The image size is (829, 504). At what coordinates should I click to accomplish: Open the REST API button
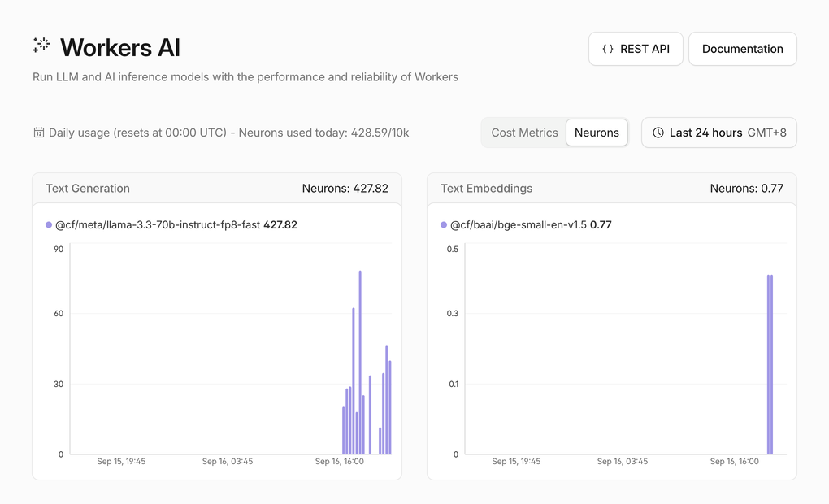(x=636, y=49)
